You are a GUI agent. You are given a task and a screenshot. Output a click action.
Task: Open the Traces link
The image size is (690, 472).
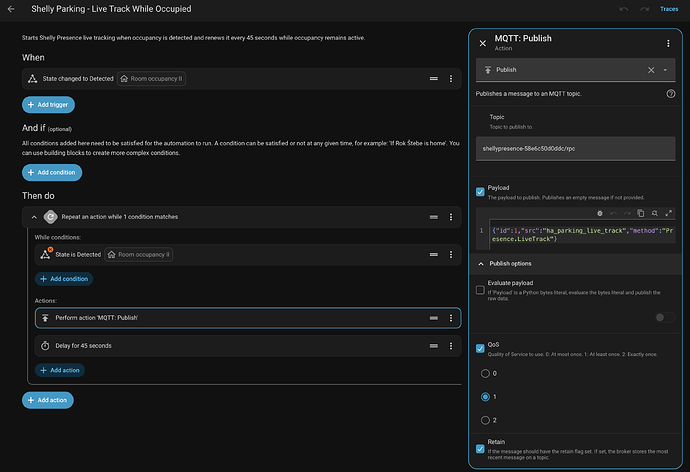[669, 9]
